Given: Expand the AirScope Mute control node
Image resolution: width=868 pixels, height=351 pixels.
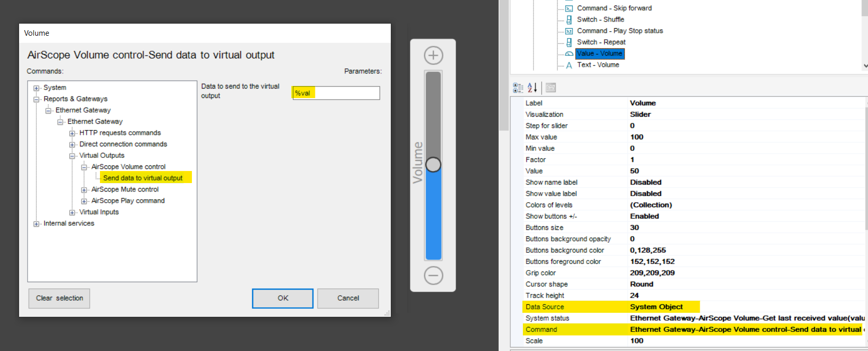Looking at the screenshot, I should click(84, 190).
